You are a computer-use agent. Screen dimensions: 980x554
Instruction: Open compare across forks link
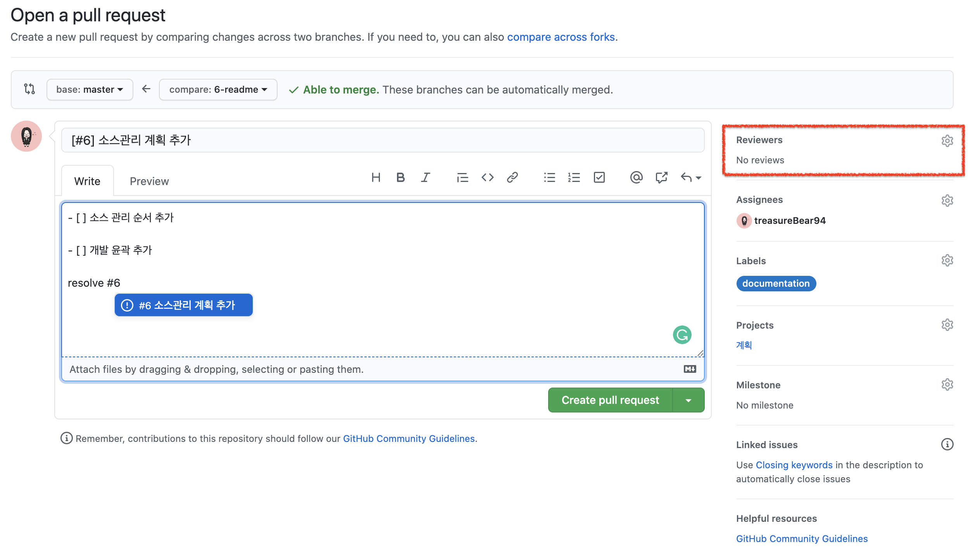561,37
